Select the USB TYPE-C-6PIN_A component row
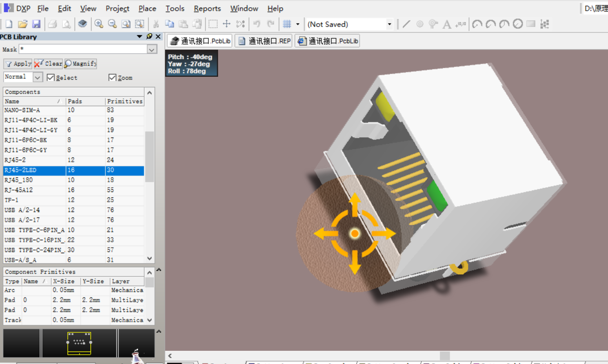Viewport: 608px width, 364px height. [x=74, y=230]
